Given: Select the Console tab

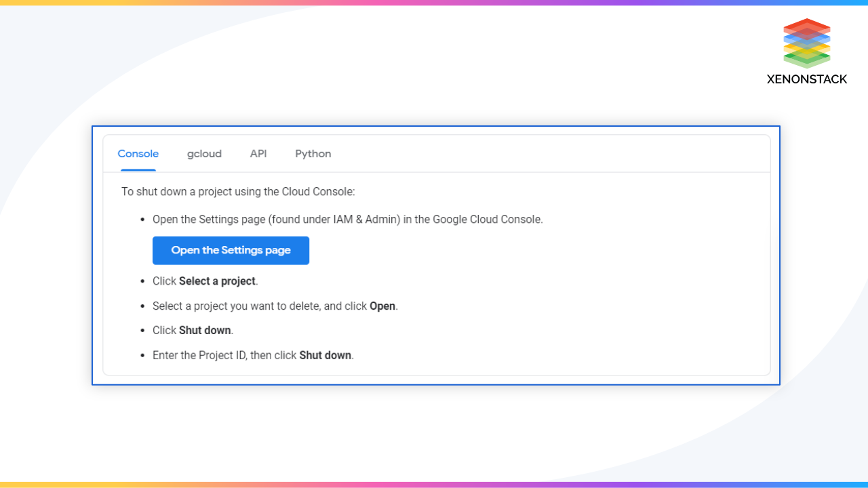Looking at the screenshot, I should pyautogui.click(x=138, y=154).
